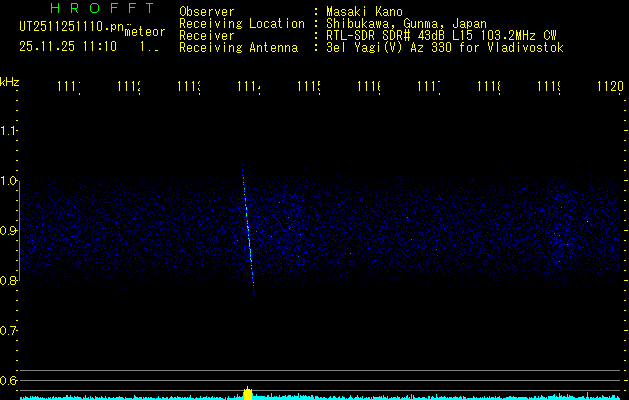Click the kHz axis unit label

10,81
